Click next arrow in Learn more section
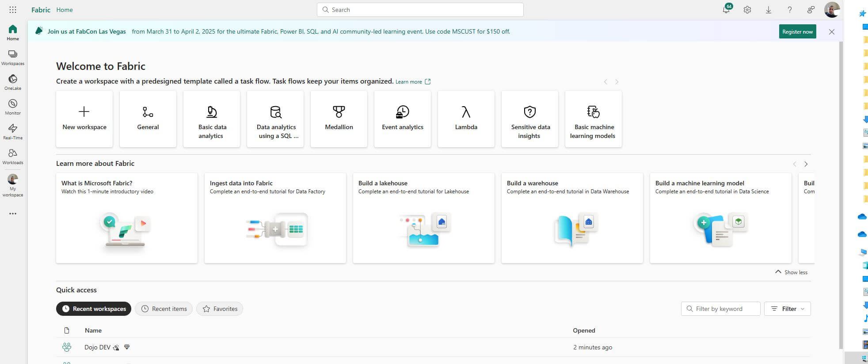 click(x=806, y=164)
